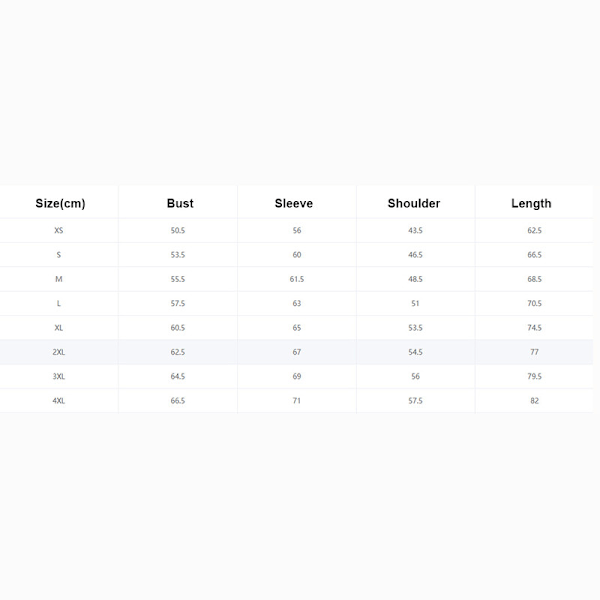Viewport: 600px width, 600px height.
Task: Click the XL length value 74.5
Action: pos(535,328)
